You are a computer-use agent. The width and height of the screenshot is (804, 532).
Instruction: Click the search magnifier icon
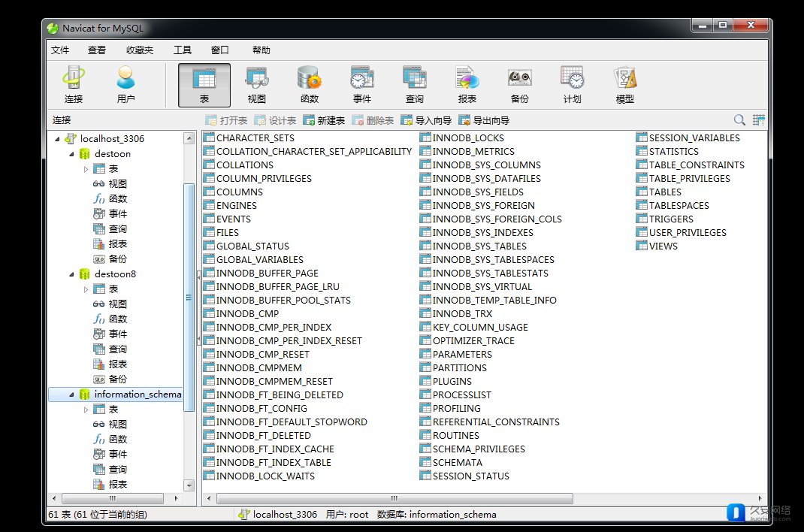point(739,120)
